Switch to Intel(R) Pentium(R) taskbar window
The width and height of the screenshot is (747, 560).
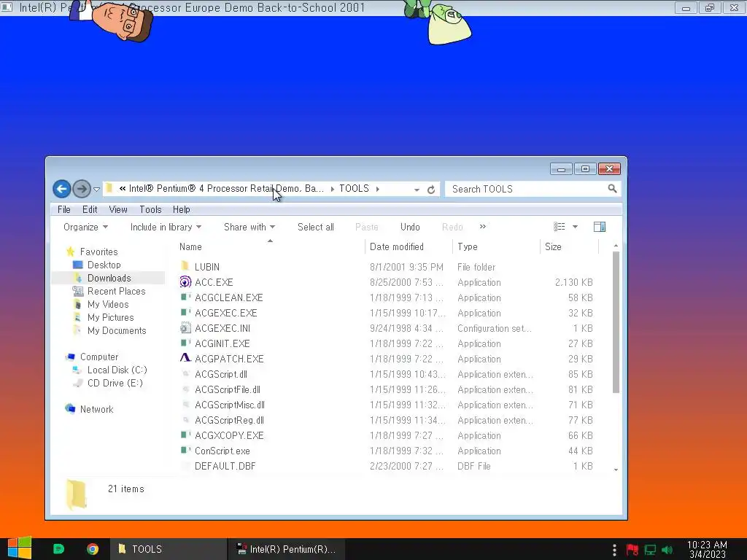pyautogui.click(x=287, y=549)
